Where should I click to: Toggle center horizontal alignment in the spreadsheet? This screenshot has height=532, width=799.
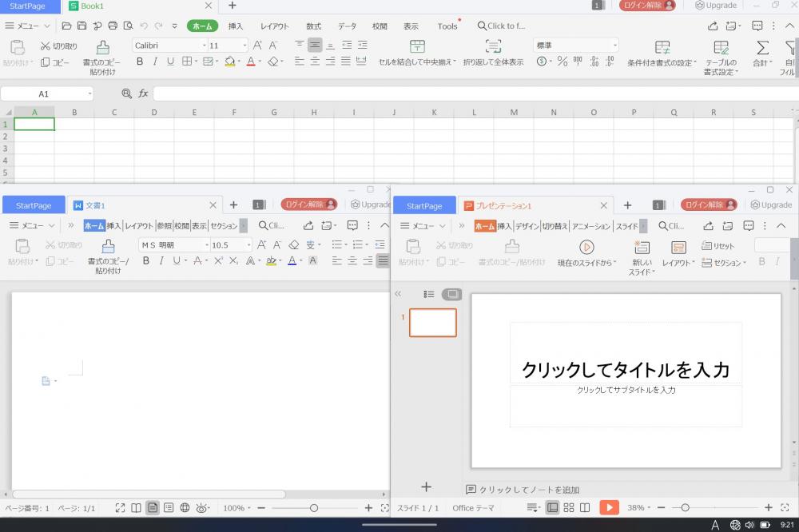pyautogui.click(x=315, y=62)
